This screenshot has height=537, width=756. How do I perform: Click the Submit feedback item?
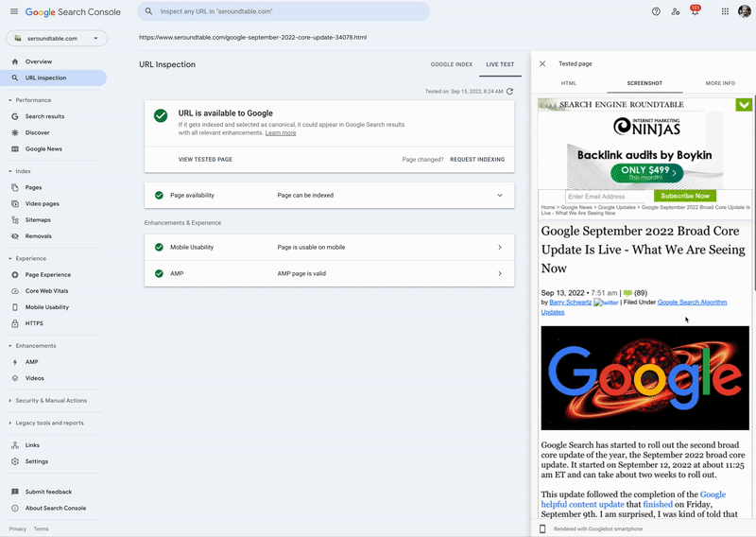pos(48,493)
